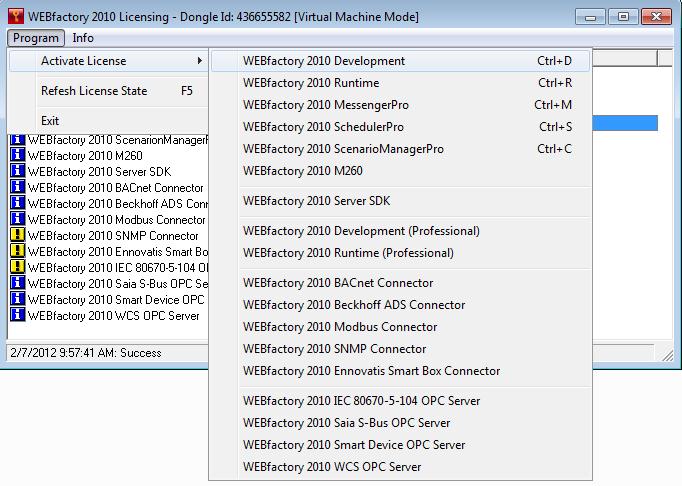Activate WCS OPC Server in submenu
The image size is (682, 486).
click(x=400, y=466)
